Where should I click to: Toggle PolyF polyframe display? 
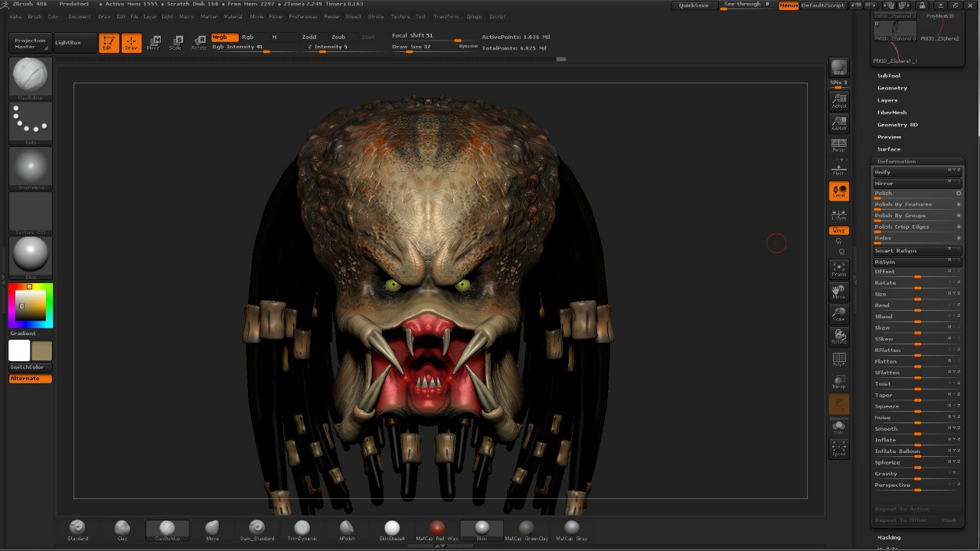[x=839, y=359]
